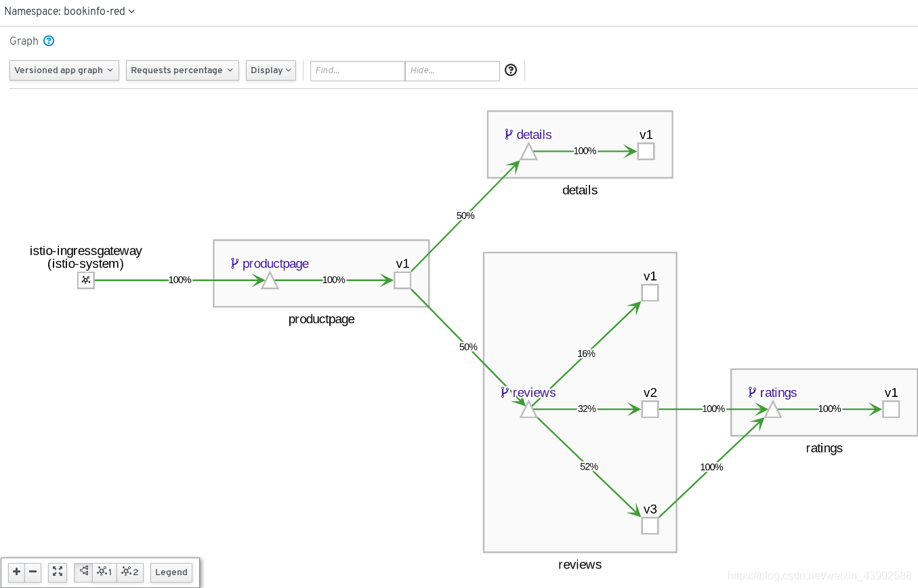Select the 16% edge label to reviews v1
The height and width of the screenshot is (588, 918).
(586, 354)
